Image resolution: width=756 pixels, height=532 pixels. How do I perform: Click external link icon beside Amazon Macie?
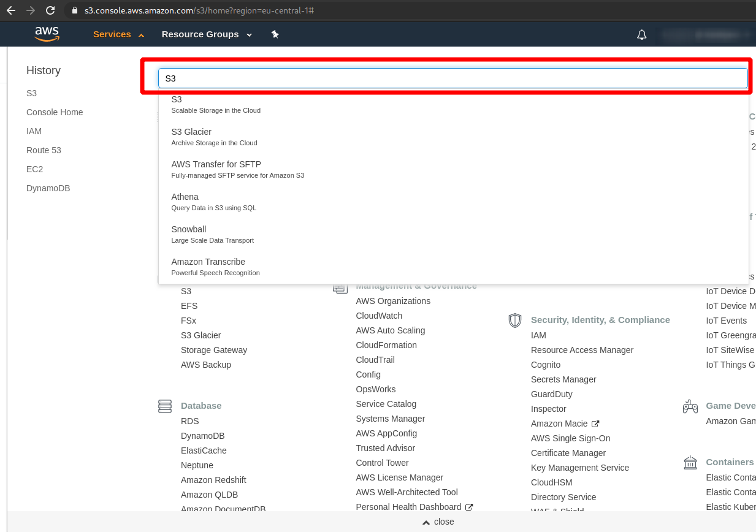tap(595, 424)
